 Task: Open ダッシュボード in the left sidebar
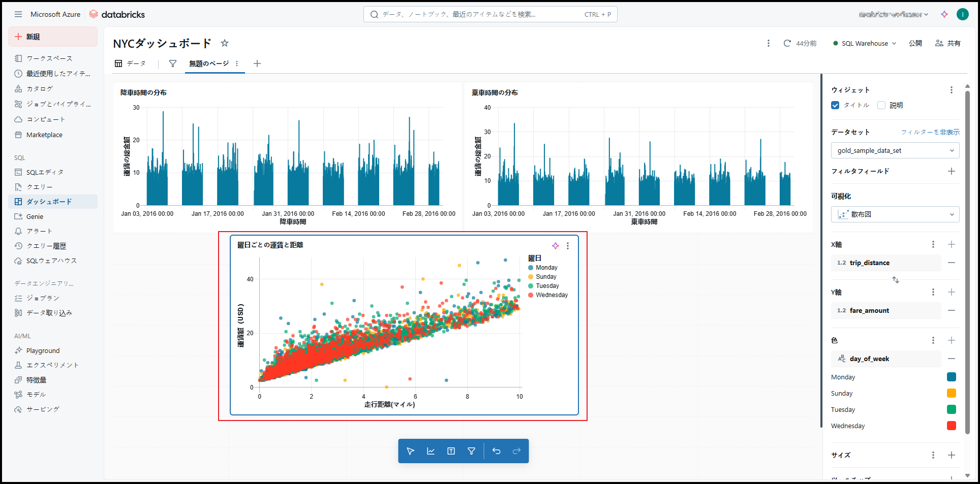pyautogui.click(x=49, y=202)
